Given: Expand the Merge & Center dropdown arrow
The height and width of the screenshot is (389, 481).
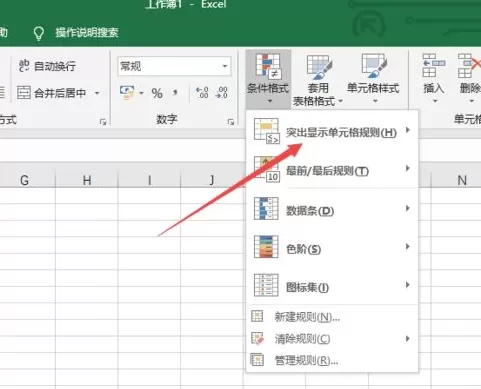Looking at the screenshot, I should pos(97,93).
